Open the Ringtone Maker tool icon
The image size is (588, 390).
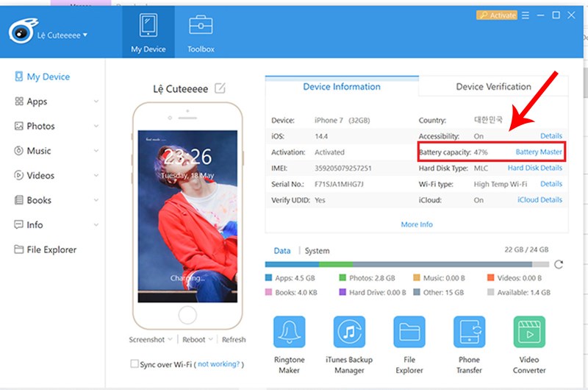pos(289,332)
